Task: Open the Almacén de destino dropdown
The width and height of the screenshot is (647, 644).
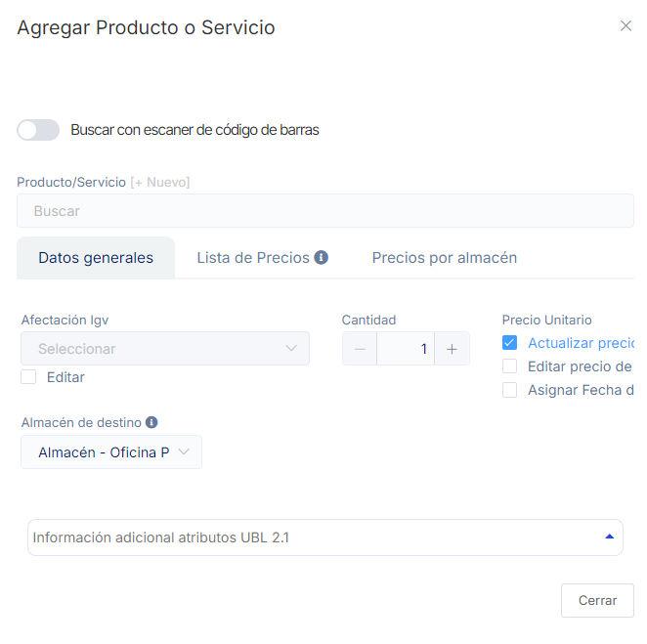Action: (x=111, y=452)
